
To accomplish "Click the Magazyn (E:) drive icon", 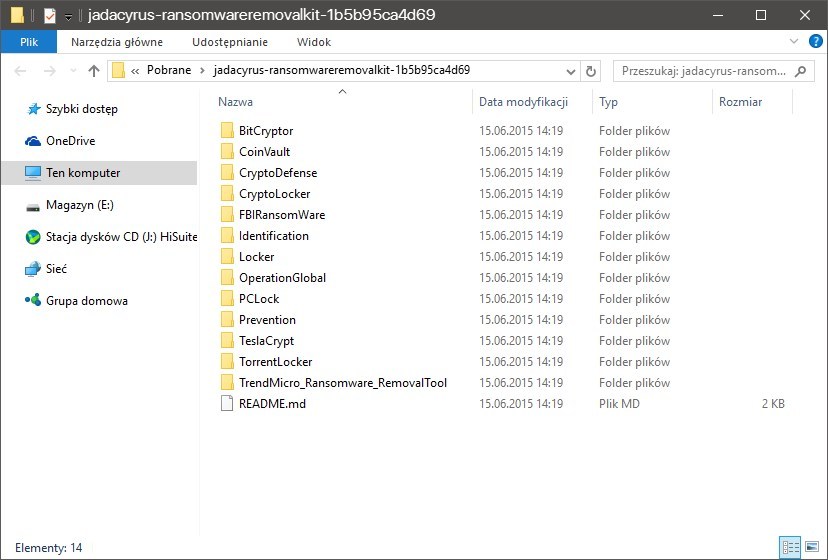I will pyautogui.click(x=33, y=207).
